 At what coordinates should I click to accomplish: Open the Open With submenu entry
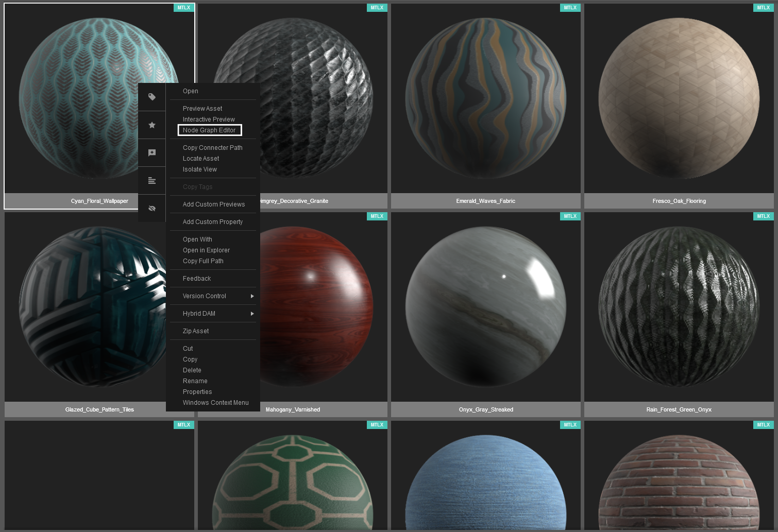(x=197, y=239)
